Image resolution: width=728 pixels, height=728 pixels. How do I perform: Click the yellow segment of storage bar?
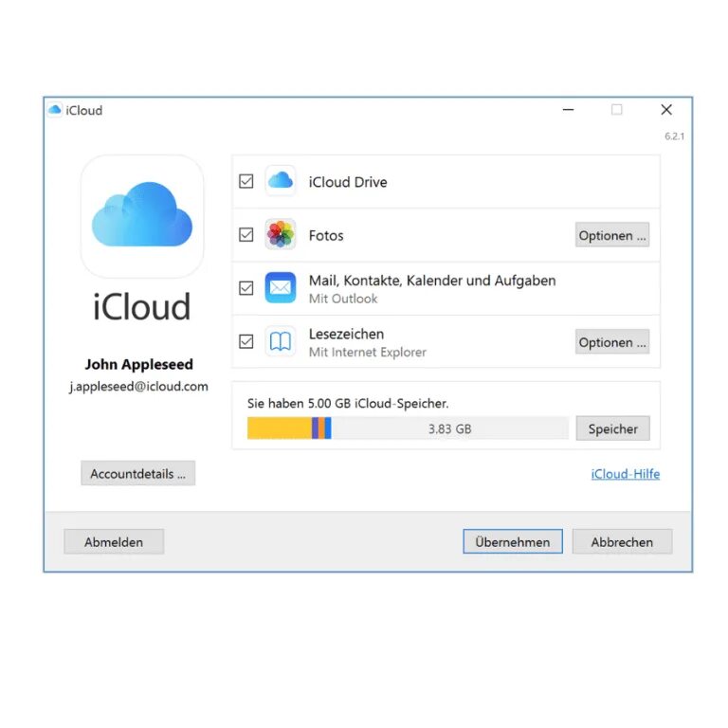[x=280, y=428]
